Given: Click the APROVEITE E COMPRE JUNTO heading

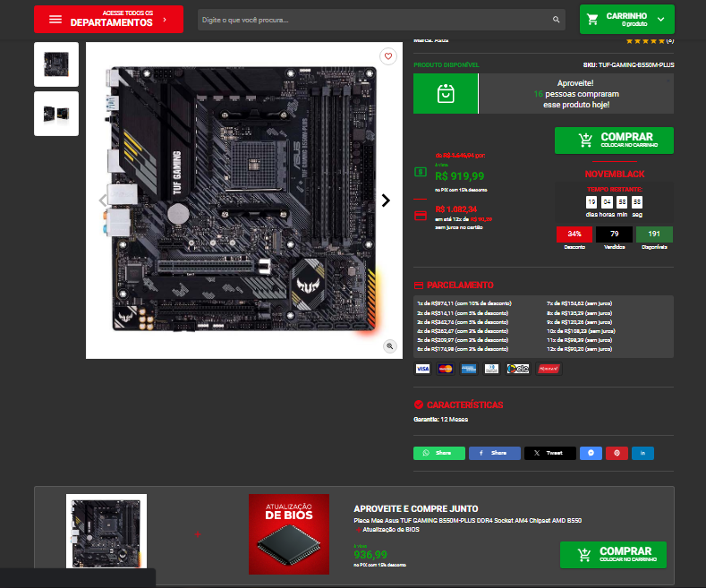Looking at the screenshot, I should point(416,508).
